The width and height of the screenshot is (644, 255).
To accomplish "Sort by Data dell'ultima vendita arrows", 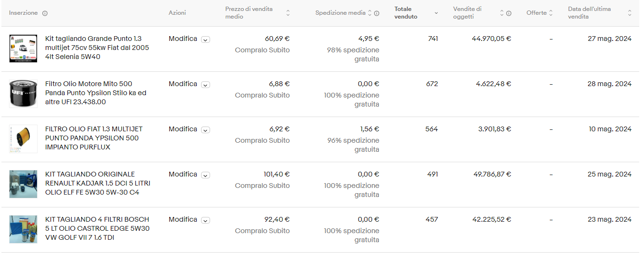I will 630,13.
